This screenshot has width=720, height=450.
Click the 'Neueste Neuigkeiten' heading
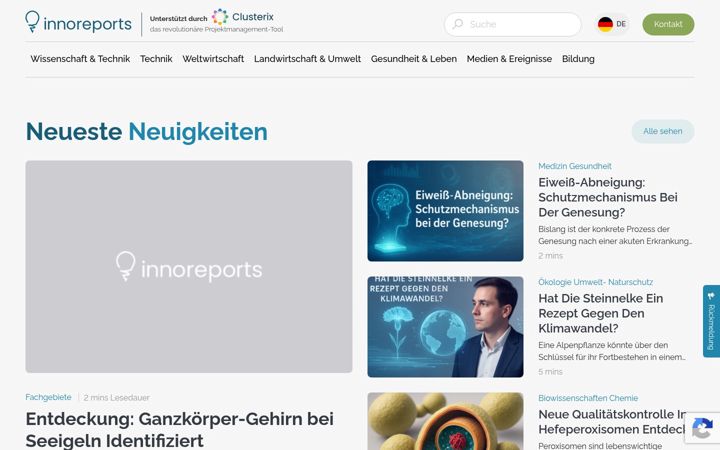click(146, 132)
